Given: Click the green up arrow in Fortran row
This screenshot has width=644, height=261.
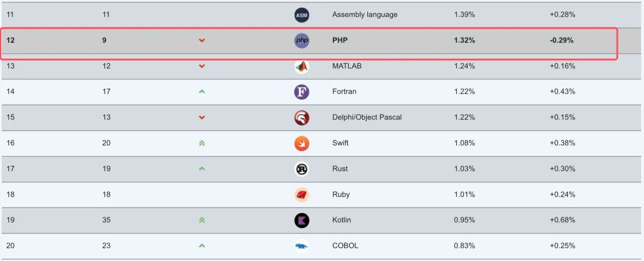Looking at the screenshot, I should 202,92.
